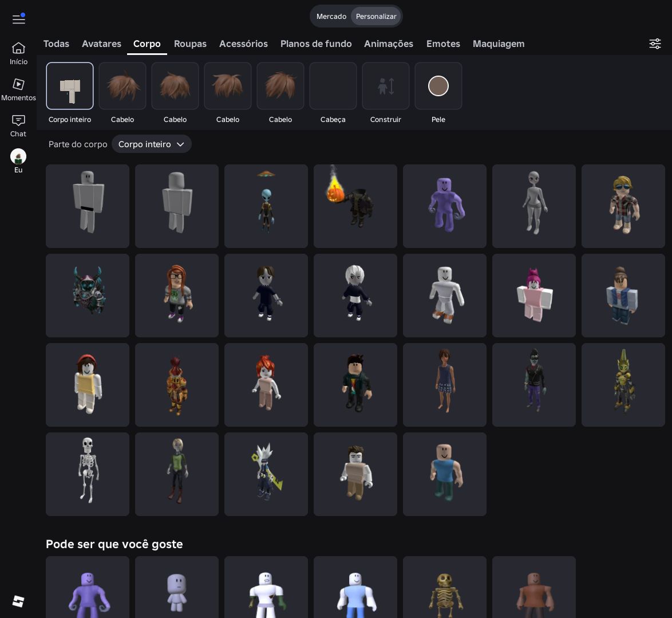This screenshot has height=618, width=672.
Task: Select the red beanie yellow top character
Action: click(x=88, y=385)
